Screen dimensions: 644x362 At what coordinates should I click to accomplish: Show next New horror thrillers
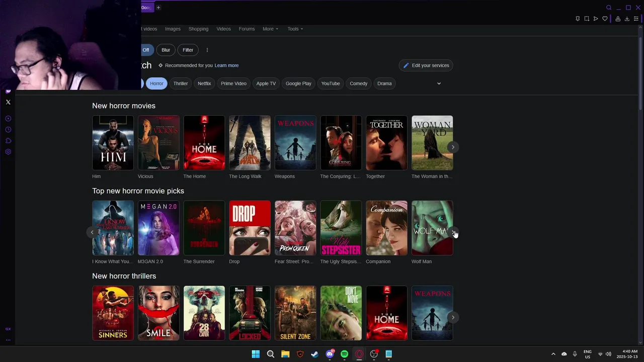tap(453, 317)
